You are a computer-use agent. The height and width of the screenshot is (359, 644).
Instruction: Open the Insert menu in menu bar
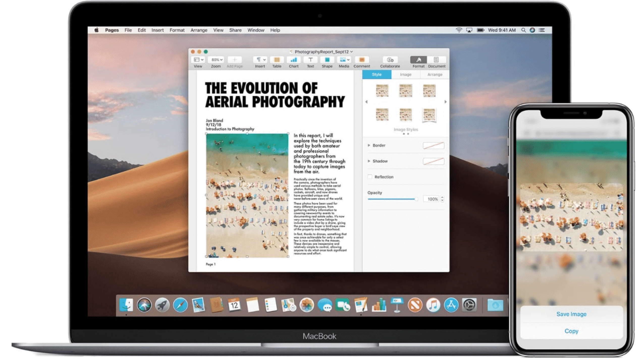[157, 30]
